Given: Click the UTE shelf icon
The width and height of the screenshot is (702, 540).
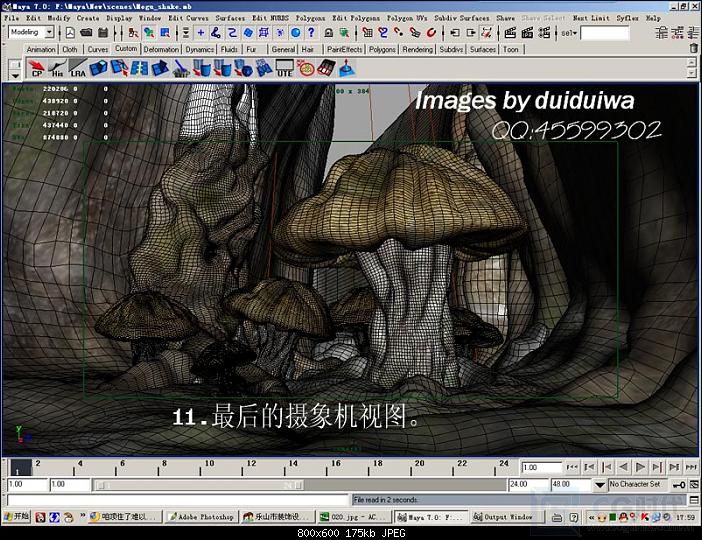Looking at the screenshot, I should pyautogui.click(x=284, y=69).
